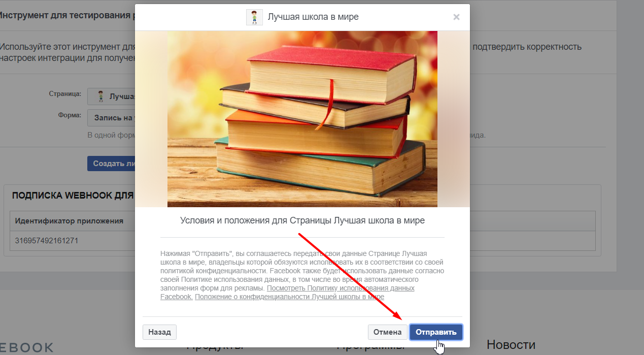
Task: Open Положение о конфиденциальности Лучшей школы link
Action: [289, 297]
